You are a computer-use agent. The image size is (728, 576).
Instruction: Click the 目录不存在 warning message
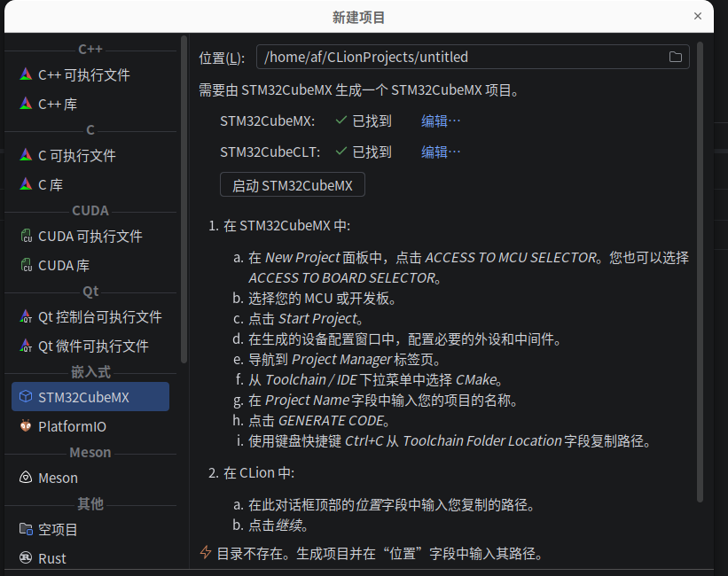pos(380,553)
